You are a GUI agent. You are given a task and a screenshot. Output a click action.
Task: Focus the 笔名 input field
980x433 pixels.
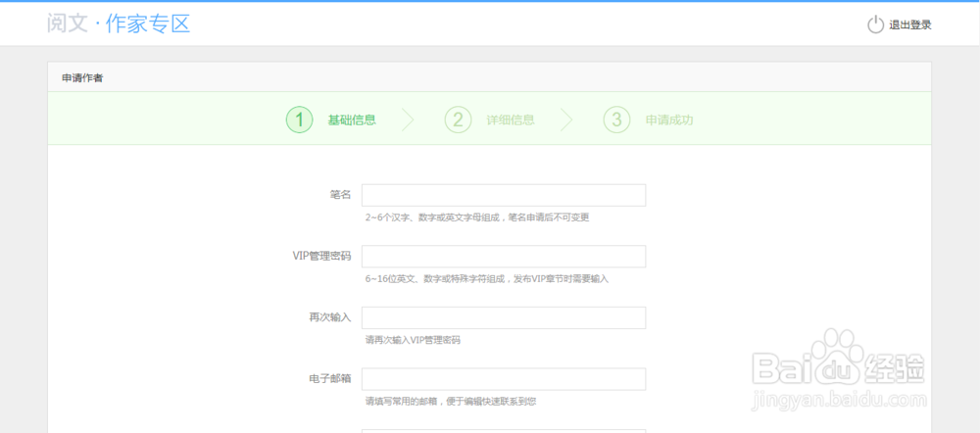(x=504, y=195)
